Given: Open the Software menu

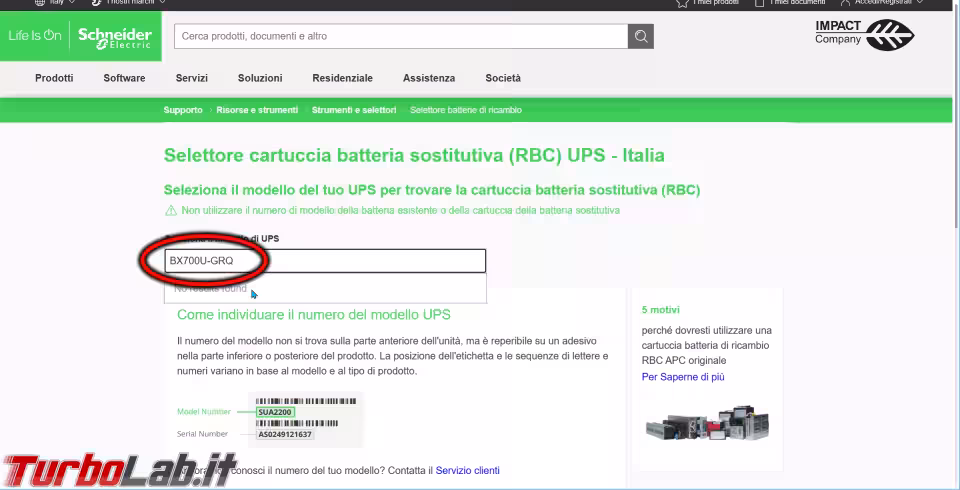Looking at the screenshot, I should click(124, 78).
